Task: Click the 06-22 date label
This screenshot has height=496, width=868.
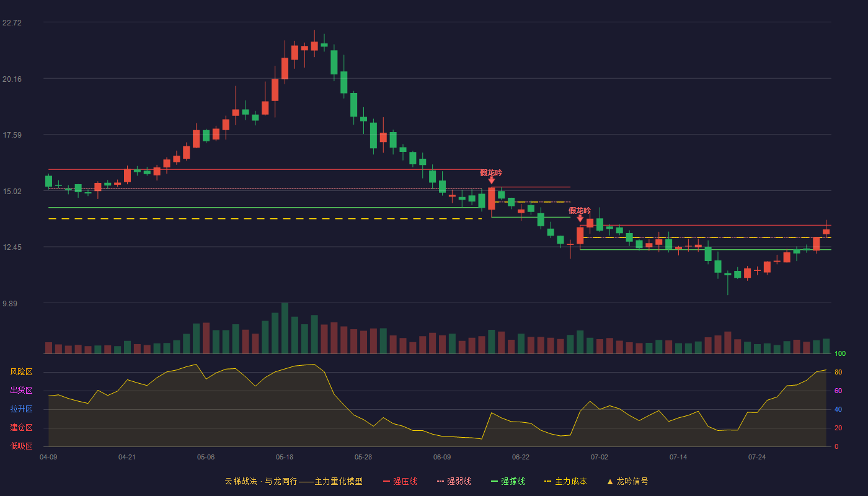Action: tap(521, 457)
